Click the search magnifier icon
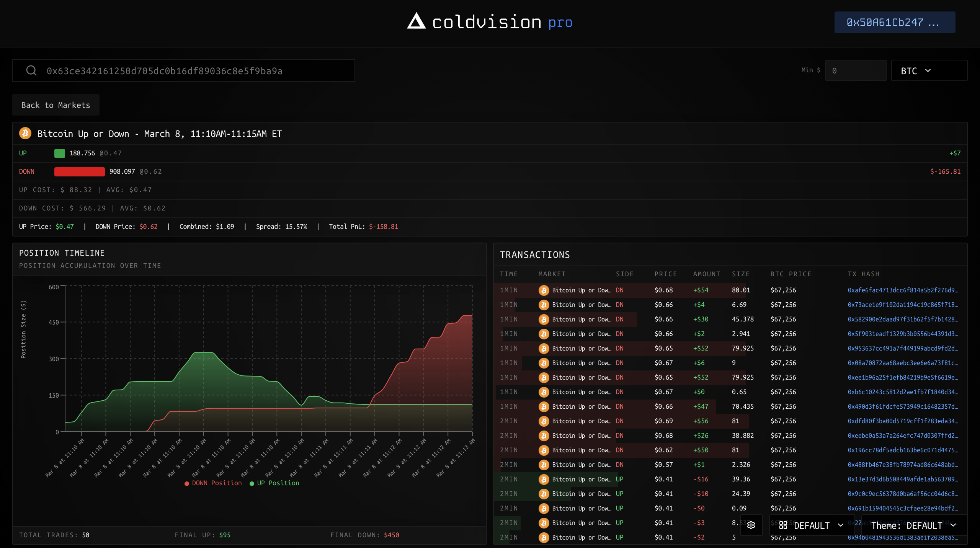 click(x=31, y=70)
